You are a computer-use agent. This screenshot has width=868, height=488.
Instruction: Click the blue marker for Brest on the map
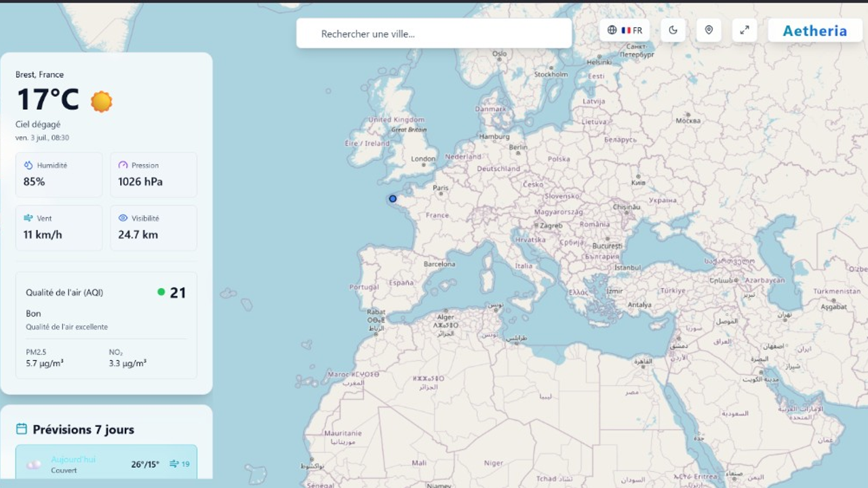[x=393, y=199]
